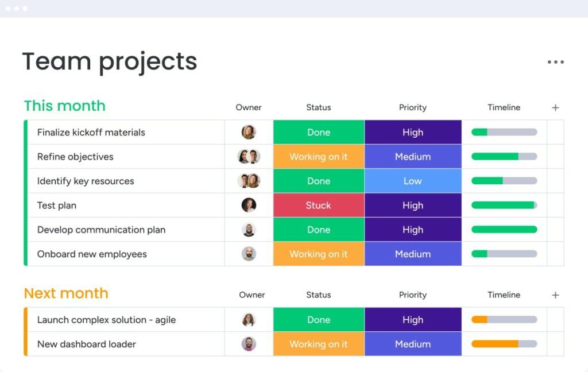Click the timeline bar for Develop communication plan
Viewport: 588px width, 372px height.
504,229
